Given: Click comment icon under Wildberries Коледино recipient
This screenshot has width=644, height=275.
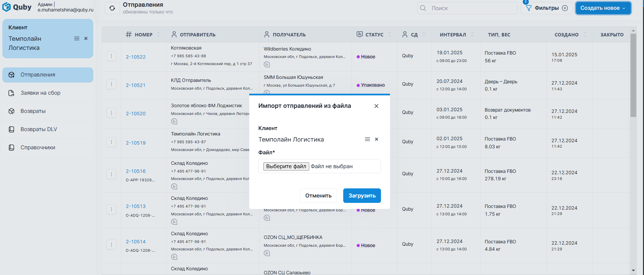Looking at the screenshot, I should click(267, 64).
